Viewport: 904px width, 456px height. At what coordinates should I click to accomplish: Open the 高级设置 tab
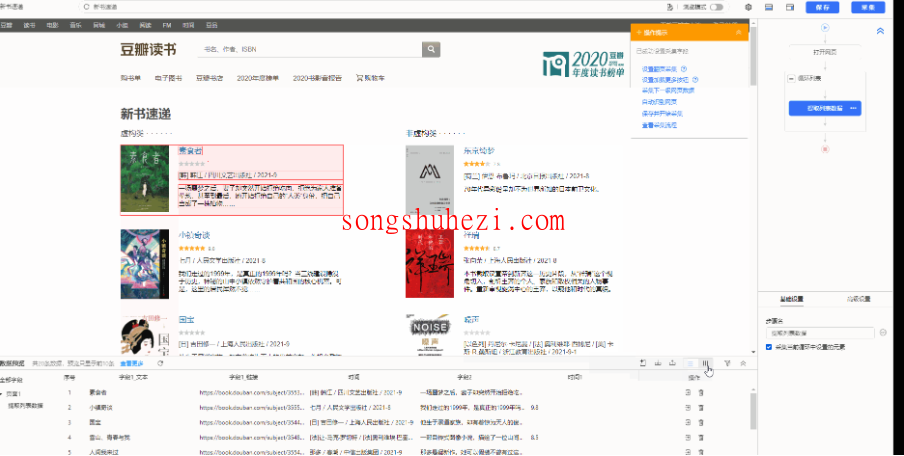tap(858, 299)
